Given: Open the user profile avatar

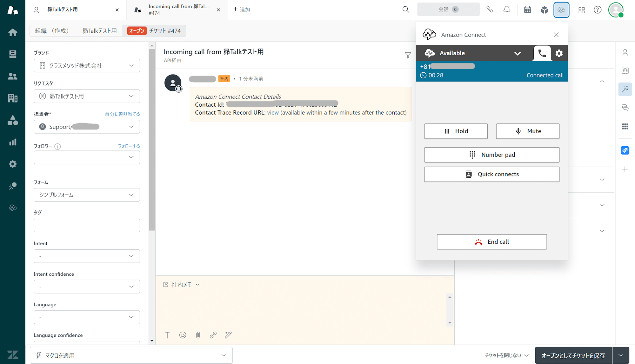Looking at the screenshot, I should coord(616,10).
